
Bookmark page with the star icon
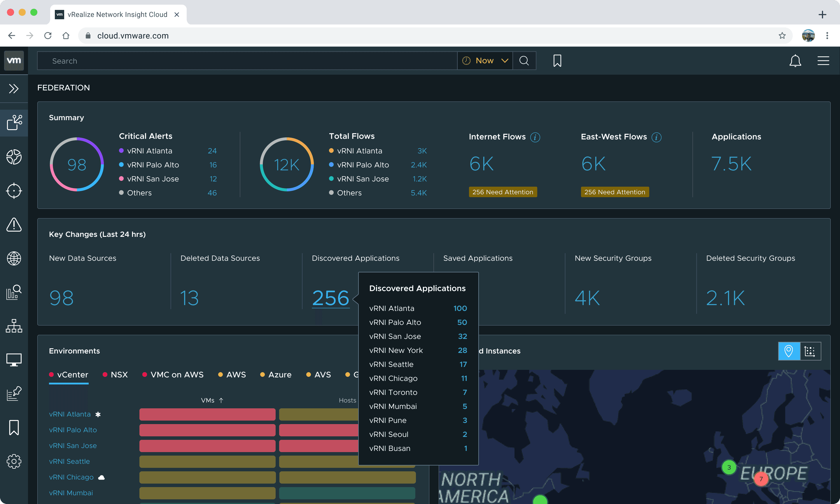(782, 36)
